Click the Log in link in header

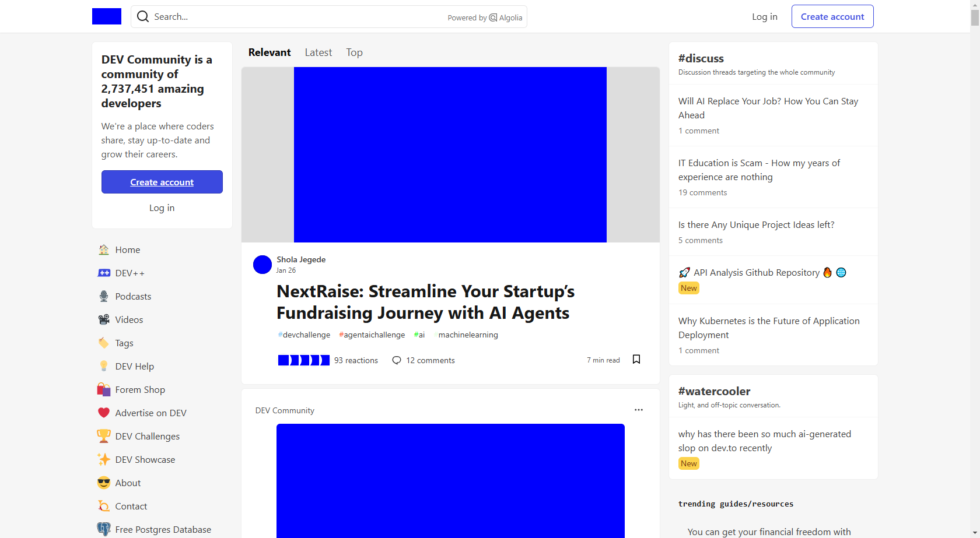pos(764,16)
